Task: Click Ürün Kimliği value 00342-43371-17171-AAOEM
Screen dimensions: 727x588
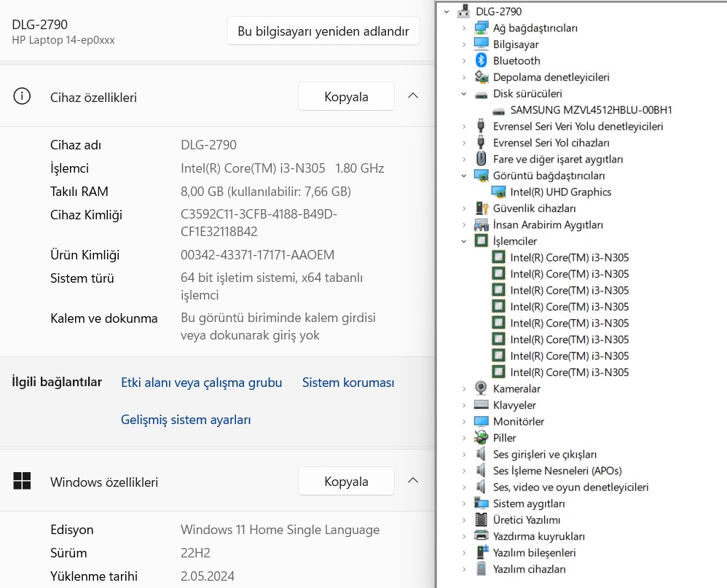Action: [257, 254]
